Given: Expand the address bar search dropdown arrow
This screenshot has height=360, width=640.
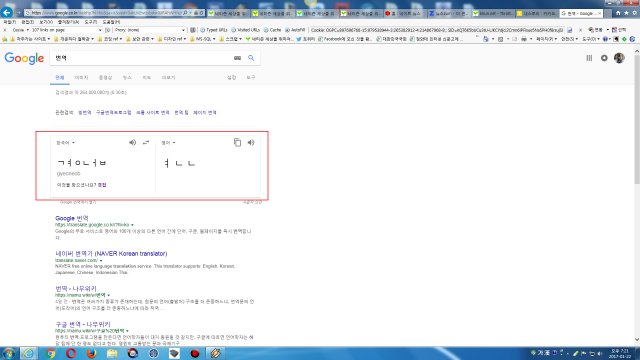Looking at the screenshot, I should [x=190, y=13].
